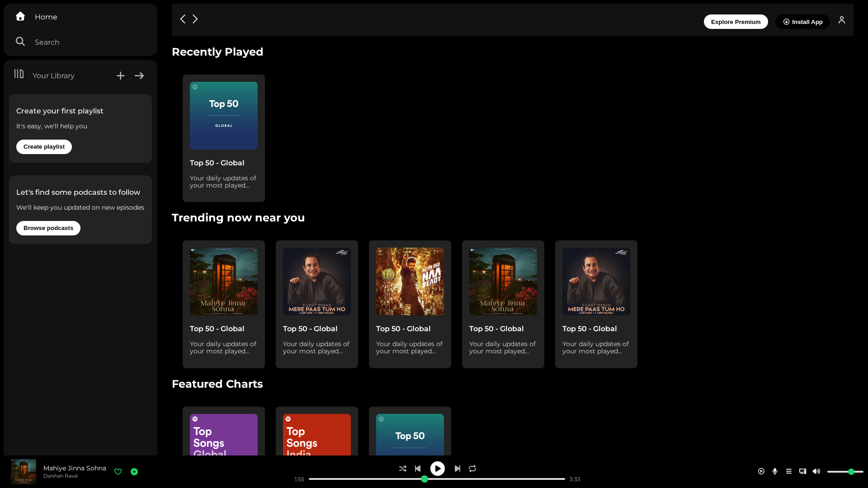
Task: Click the Search label in sidebar
Action: [47, 42]
